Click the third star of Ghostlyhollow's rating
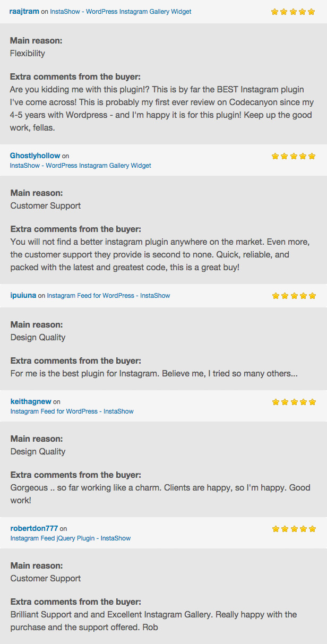327x644 pixels. 294,156
